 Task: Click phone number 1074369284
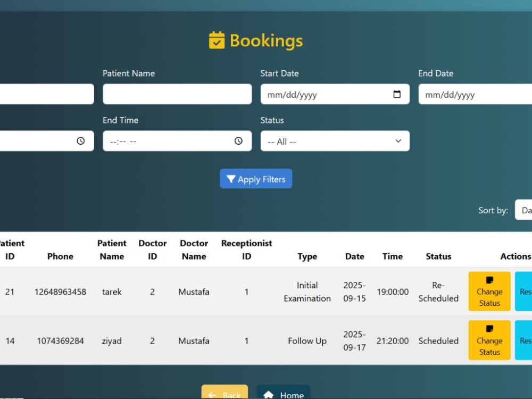(x=60, y=340)
